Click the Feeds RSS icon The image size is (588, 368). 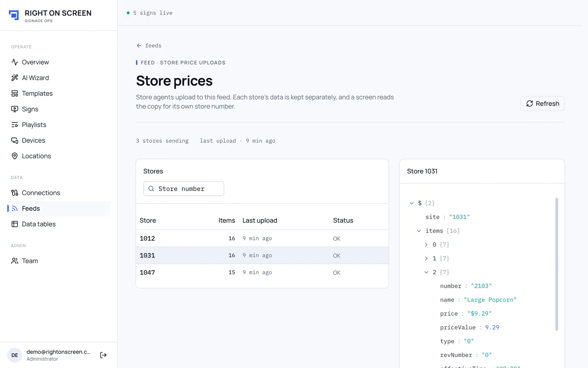coord(15,209)
